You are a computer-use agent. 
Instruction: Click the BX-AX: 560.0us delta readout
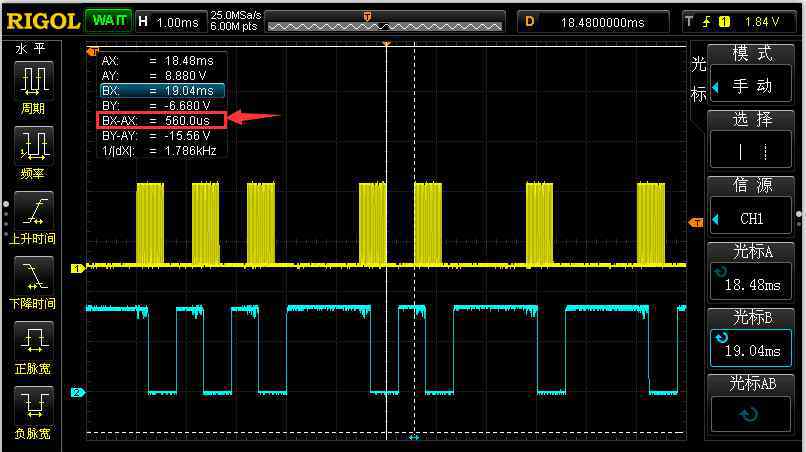click(161, 120)
